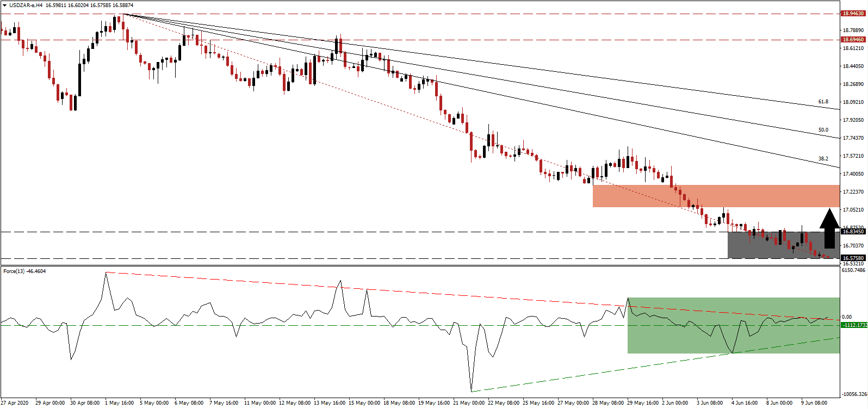Click the 50.0 Fibonacci fan label
The height and width of the screenshot is (409, 868).
coord(823,130)
